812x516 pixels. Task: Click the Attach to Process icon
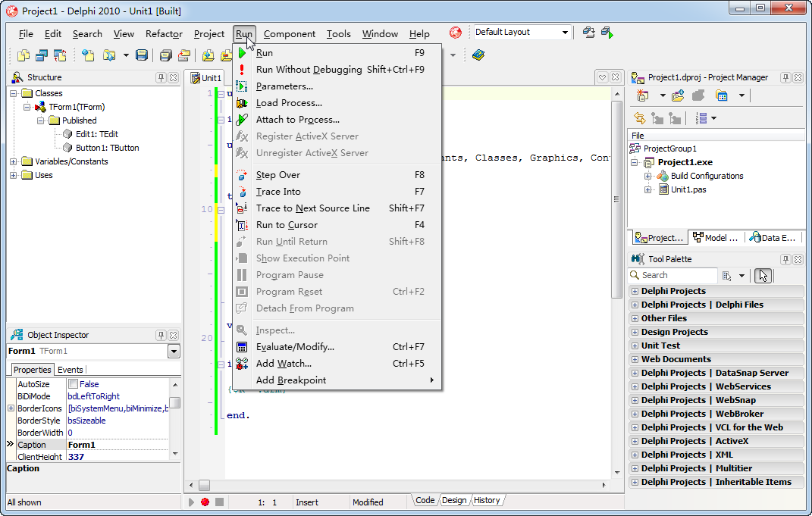click(x=242, y=120)
